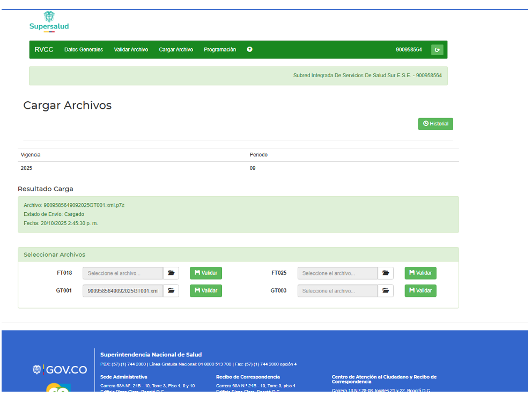Click the Archivo filename result line

[x=74, y=205]
